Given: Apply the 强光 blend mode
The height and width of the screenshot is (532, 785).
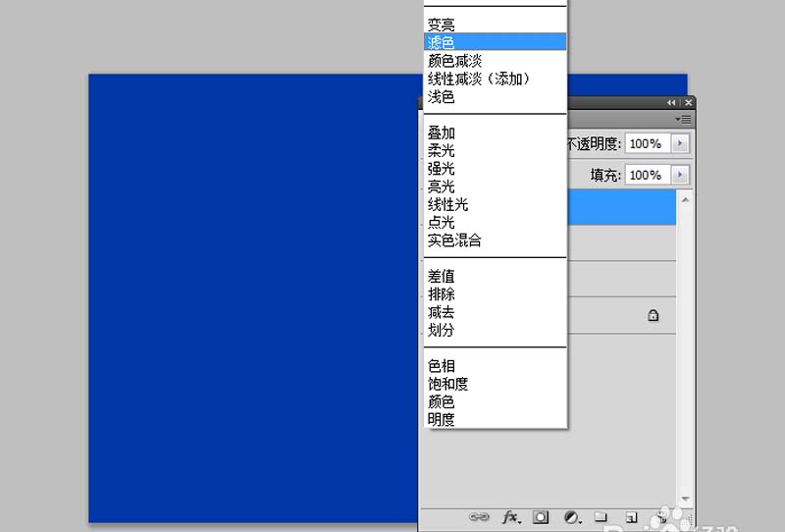Looking at the screenshot, I should tap(495, 168).
